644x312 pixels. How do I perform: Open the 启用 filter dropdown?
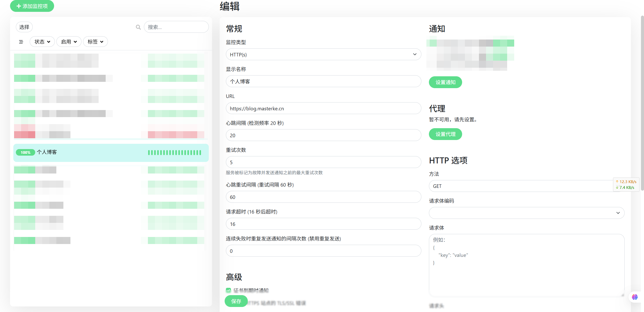tap(69, 42)
